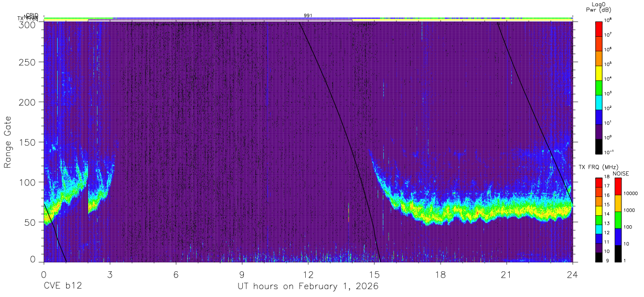
Task: Pick the yellow band in the TX FRQ colorbar
Action: click(x=599, y=210)
